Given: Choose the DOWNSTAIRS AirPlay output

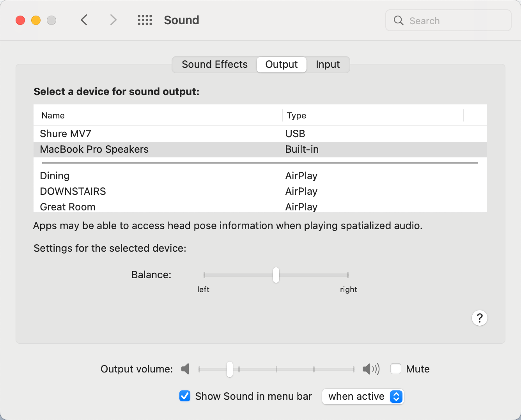Looking at the screenshot, I should coord(260,191).
